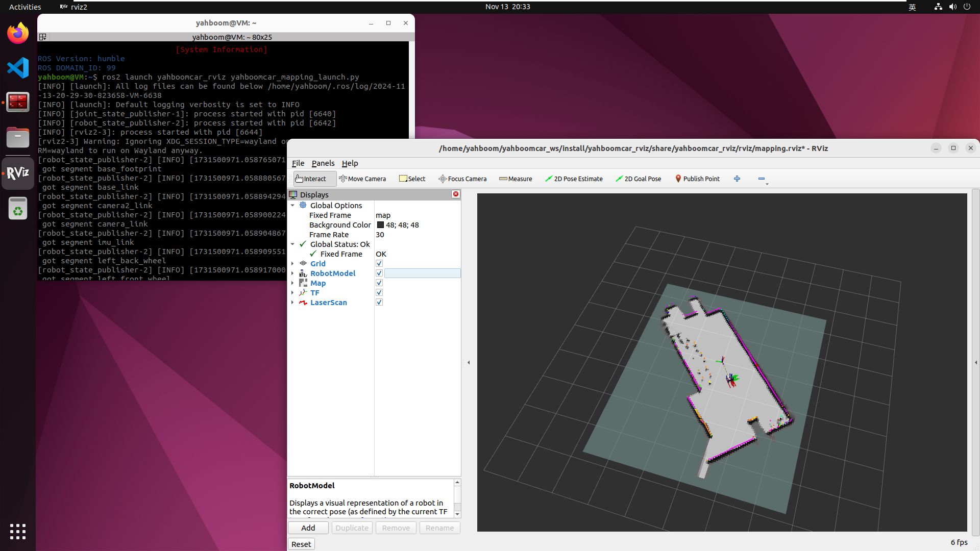Open Firefox from the dock
The width and height of the screenshot is (980, 551).
[x=18, y=33]
